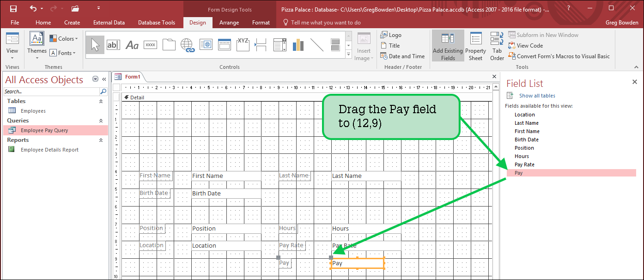Collapse the Reports group

pos(101,140)
